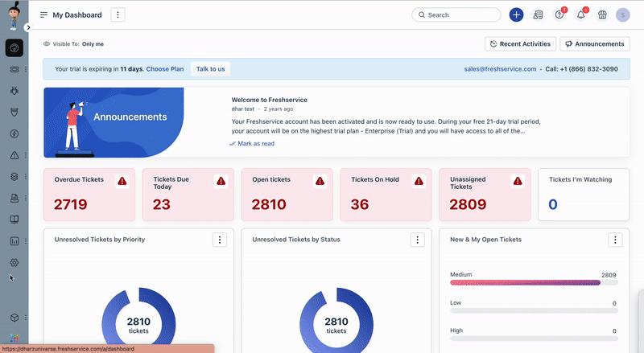
Task: Open the cube icon near sidebar bottom
Action: coord(14,318)
